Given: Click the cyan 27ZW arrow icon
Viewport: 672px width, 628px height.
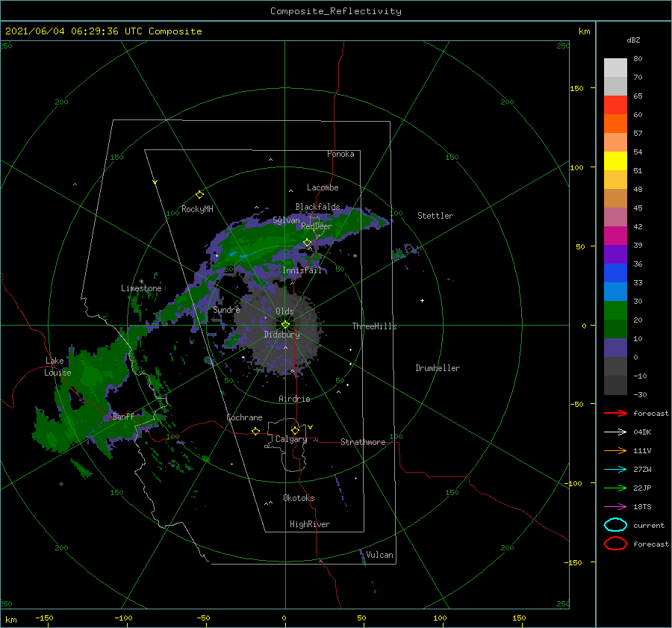Looking at the screenshot, I should tap(615, 470).
